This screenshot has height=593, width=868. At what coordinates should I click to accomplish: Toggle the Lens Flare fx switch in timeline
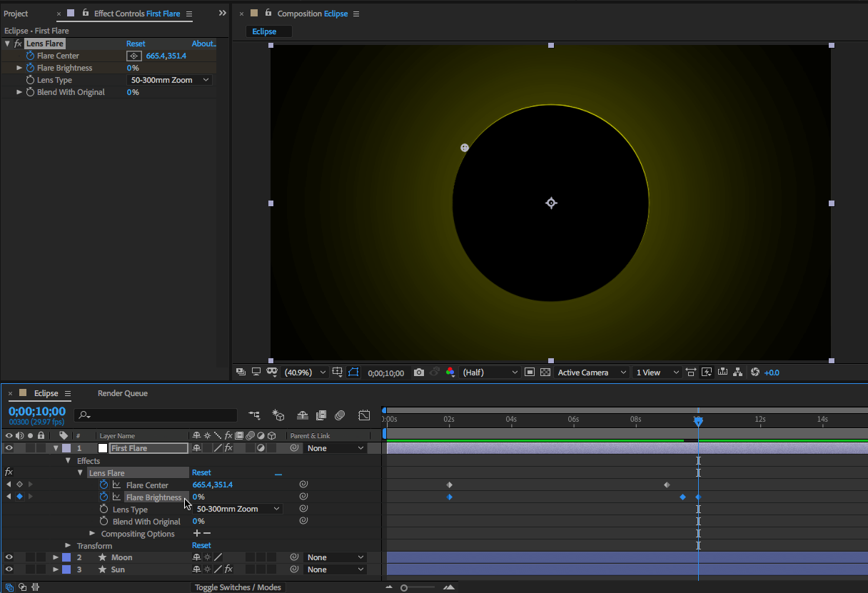coord(9,472)
